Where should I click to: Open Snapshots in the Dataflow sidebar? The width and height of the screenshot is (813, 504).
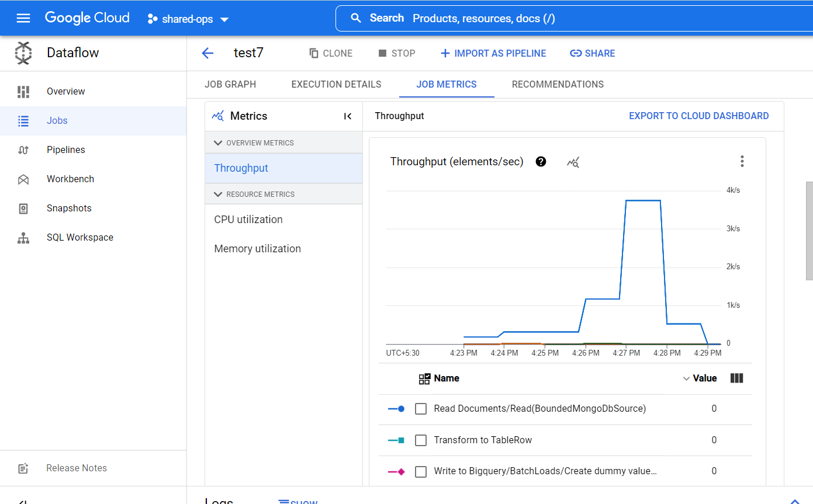[x=68, y=208]
